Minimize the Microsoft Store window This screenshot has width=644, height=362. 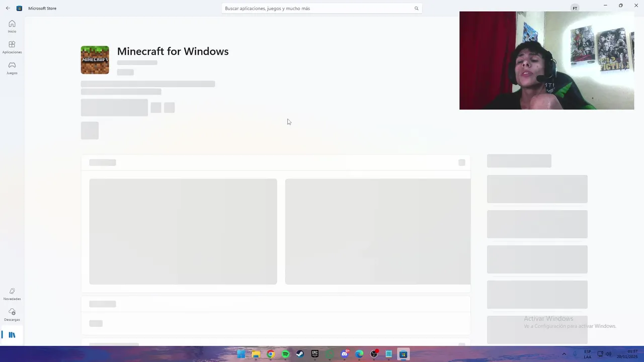(605, 6)
